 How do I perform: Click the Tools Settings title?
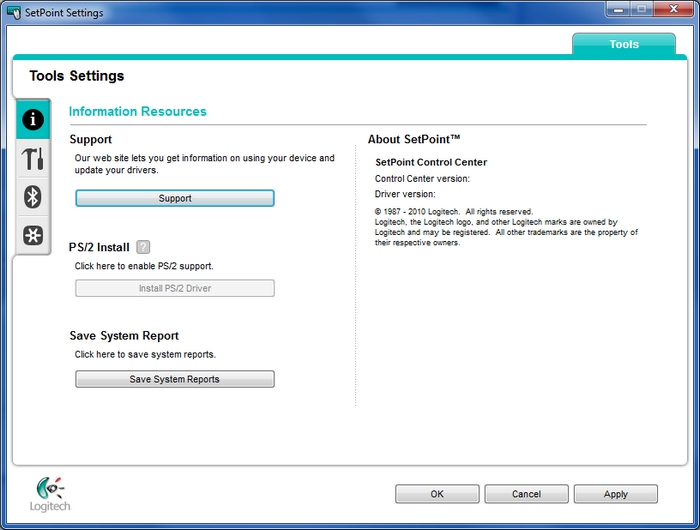[x=77, y=76]
